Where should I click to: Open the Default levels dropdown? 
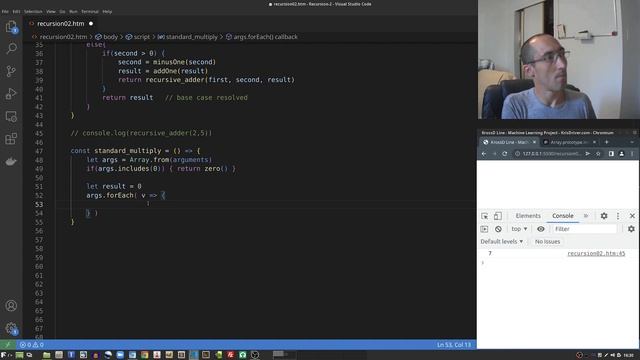click(502, 242)
